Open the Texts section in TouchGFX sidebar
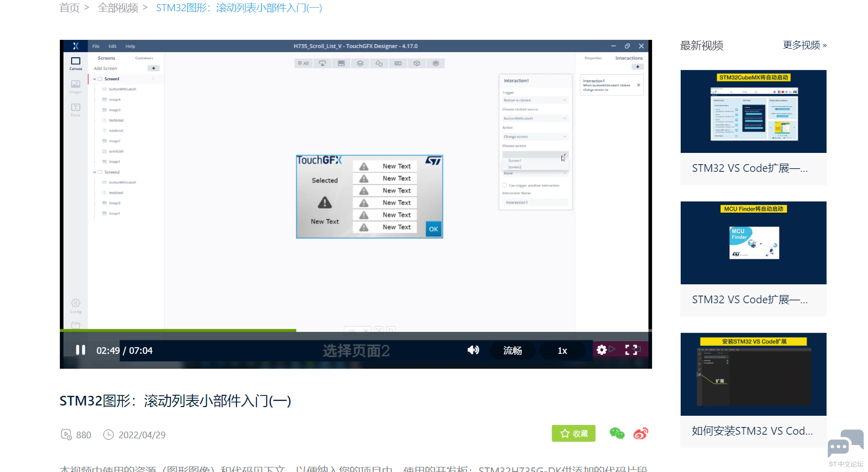 tap(76, 109)
